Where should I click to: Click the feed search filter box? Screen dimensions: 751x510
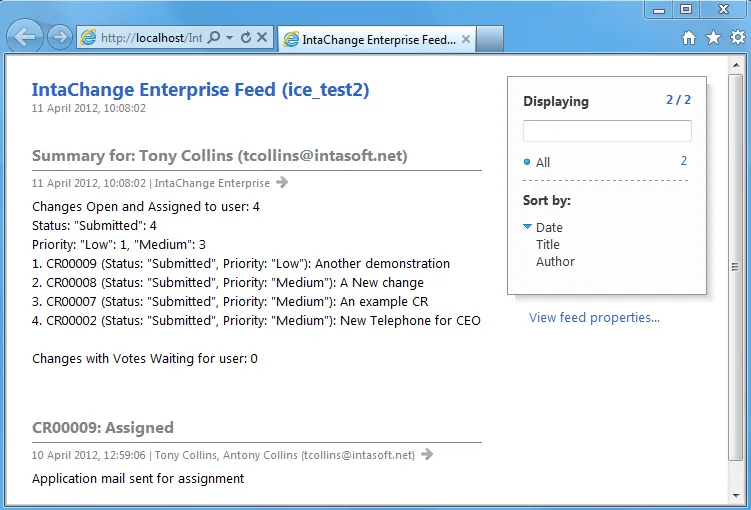(607, 131)
